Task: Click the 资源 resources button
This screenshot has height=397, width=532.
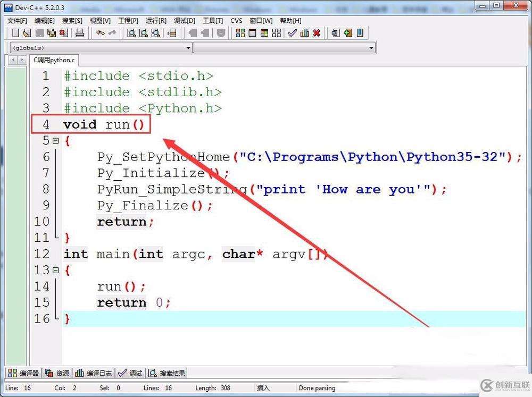Action: click(56, 373)
